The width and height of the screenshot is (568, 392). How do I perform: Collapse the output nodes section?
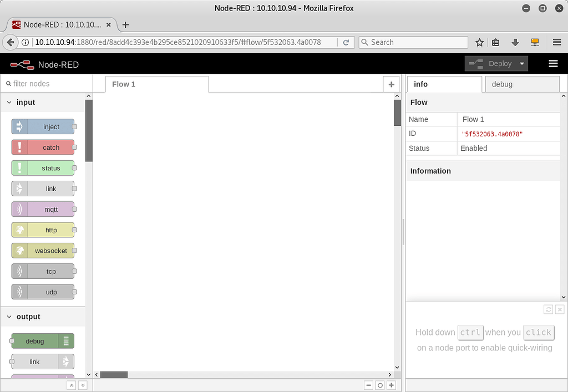point(8,317)
